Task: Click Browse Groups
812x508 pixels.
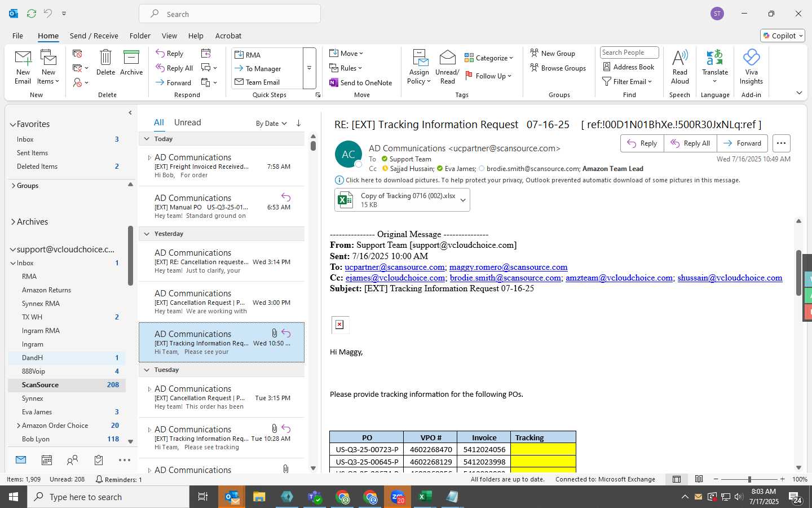Action: click(x=558, y=68)
